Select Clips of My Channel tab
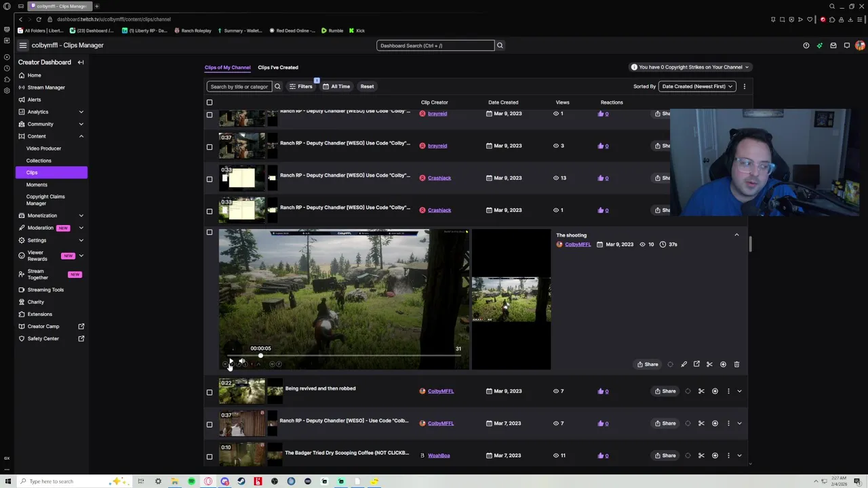868x488 pixels. click(x=227, y=67)
